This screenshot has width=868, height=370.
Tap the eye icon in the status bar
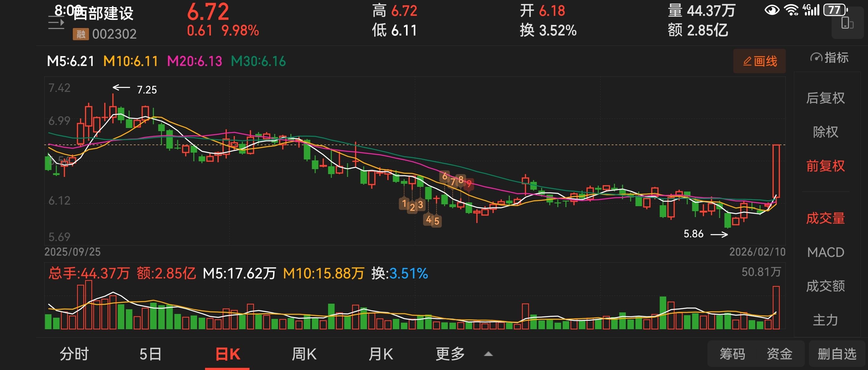click(772, 10)
